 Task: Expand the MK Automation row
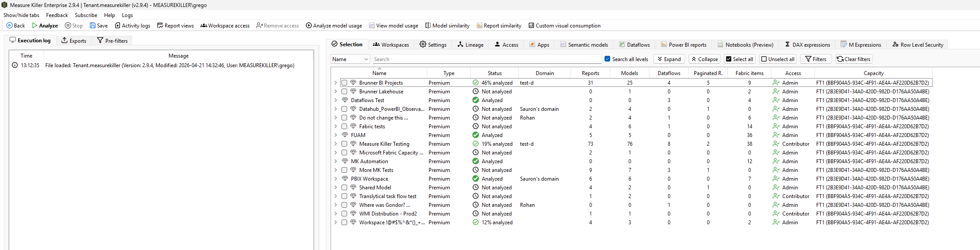tap(335, 161)
